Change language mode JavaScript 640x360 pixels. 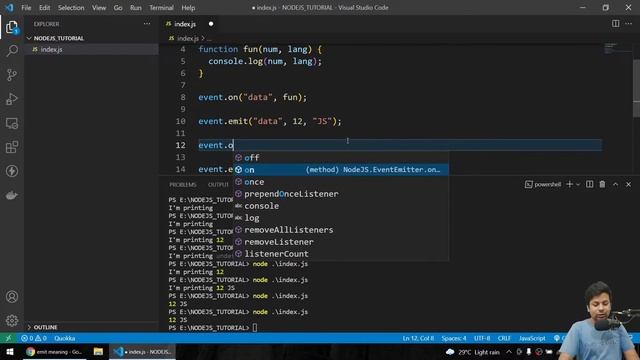(x=532, y=338)
